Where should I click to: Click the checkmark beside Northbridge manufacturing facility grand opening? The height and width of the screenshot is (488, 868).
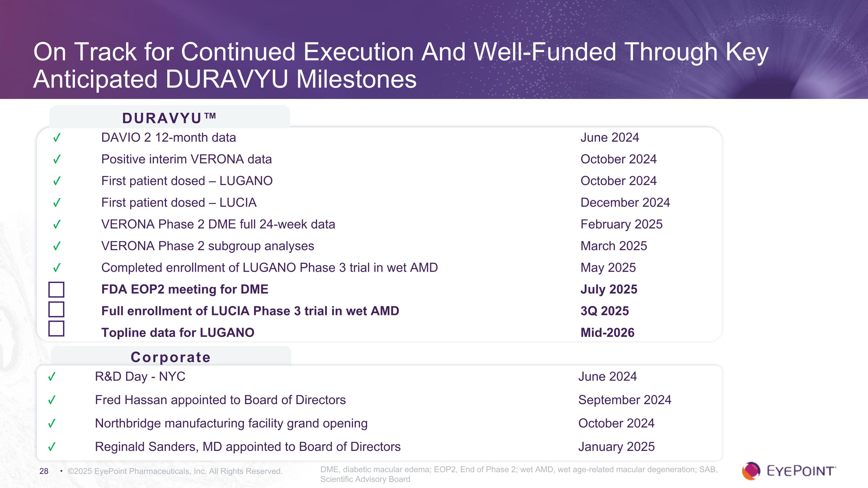52,423
